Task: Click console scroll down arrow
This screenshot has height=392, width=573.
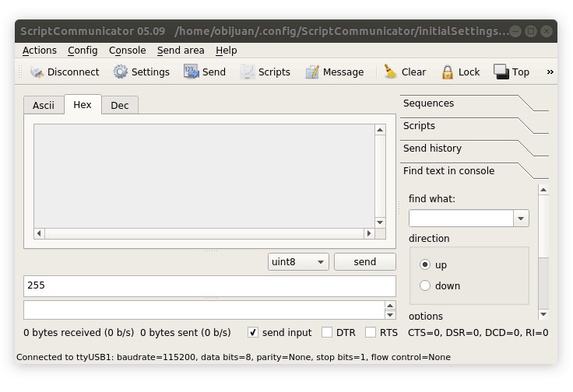Action: (380, 222)
